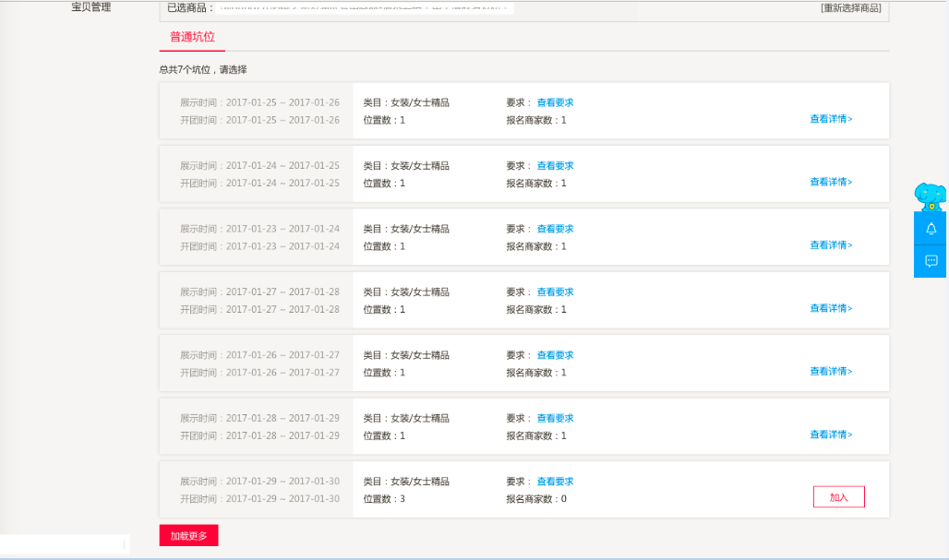The height and width of the screenshot is (560, 949).
Task: View 查看要求 for the 01-27 ~ 01-28 slot
Action: coord(555,292)
